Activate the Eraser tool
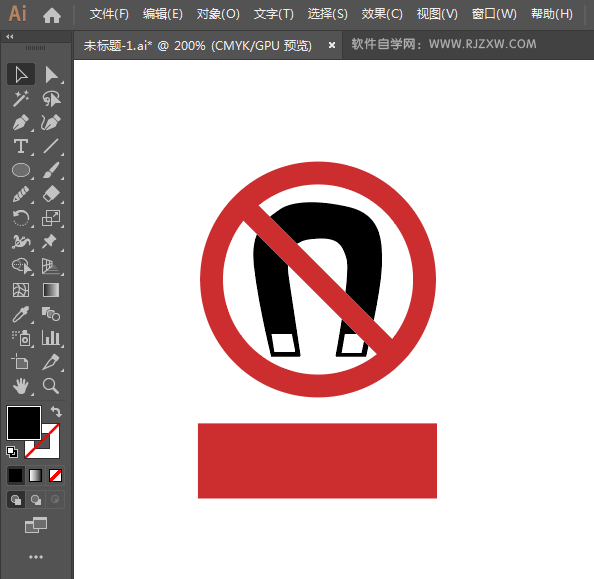This screenshot has width=594, height=579. 51,194
